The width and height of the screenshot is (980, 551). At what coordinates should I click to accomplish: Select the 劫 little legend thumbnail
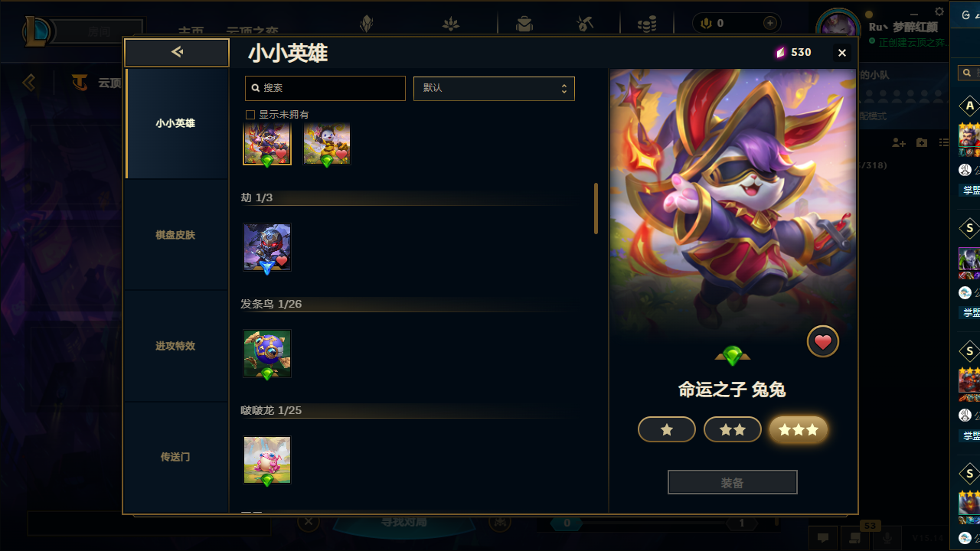coord(267,247)
